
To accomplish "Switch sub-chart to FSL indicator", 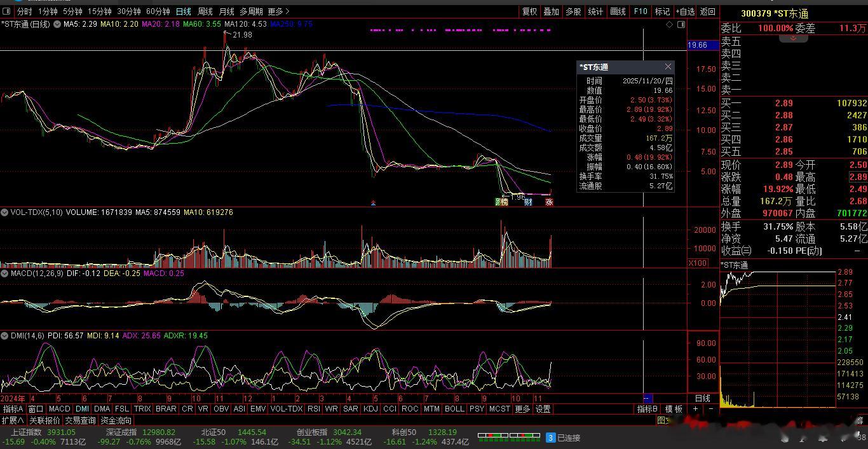I will pos(122,409).
